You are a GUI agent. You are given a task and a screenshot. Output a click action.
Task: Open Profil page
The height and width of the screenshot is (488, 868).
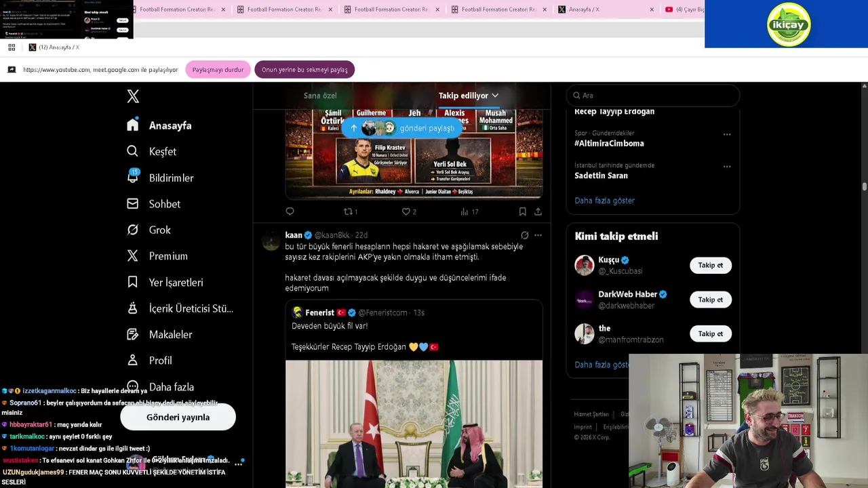point(149,361)
